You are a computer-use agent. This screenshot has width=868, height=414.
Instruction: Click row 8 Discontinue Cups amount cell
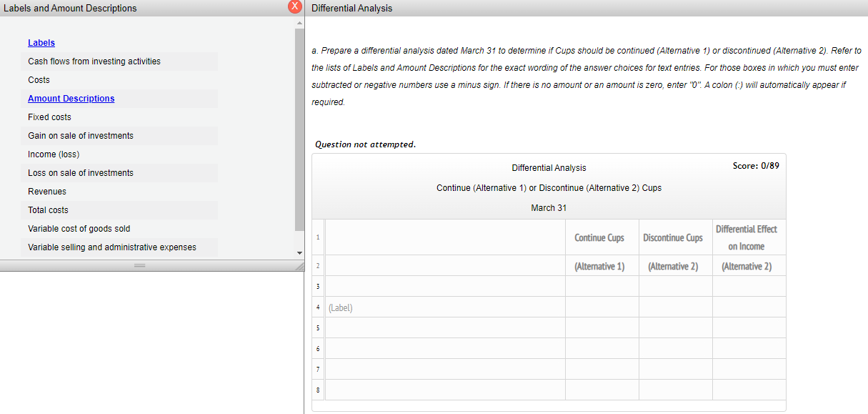pos(676,390)
